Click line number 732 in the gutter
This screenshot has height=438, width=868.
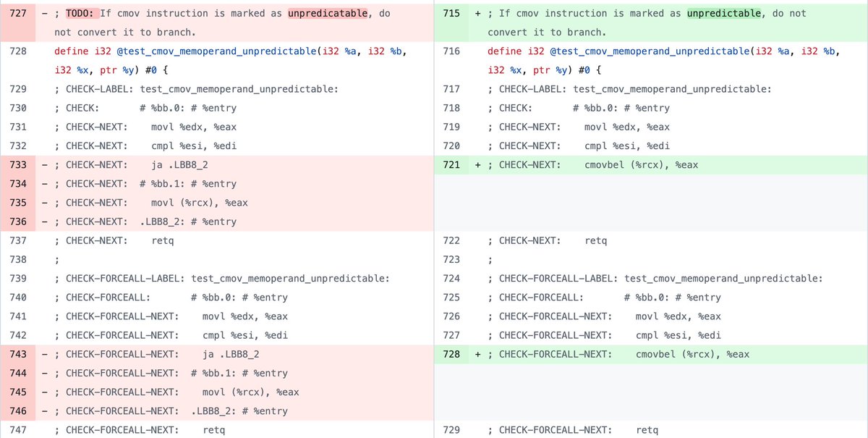[x=18, y=146]
